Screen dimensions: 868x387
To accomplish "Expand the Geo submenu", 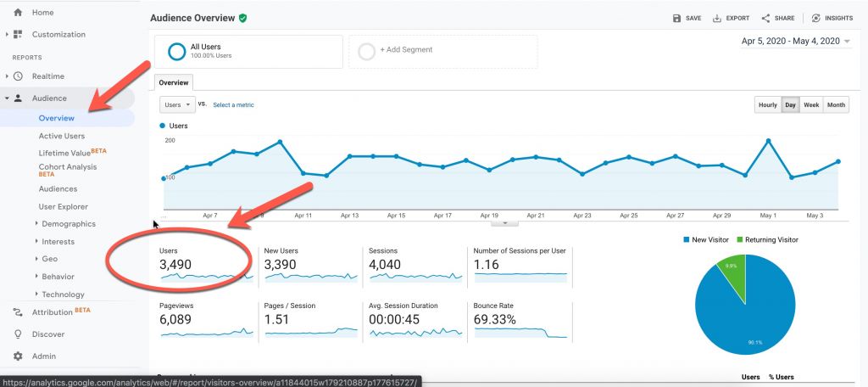I will click(36, 259).
